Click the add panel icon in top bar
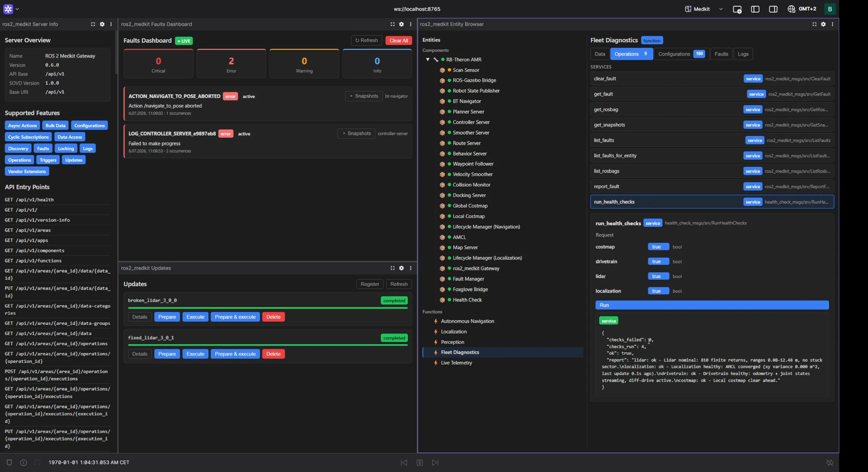Image resolution: width=868 pixels, height=472 pixels. coord(737,9)
